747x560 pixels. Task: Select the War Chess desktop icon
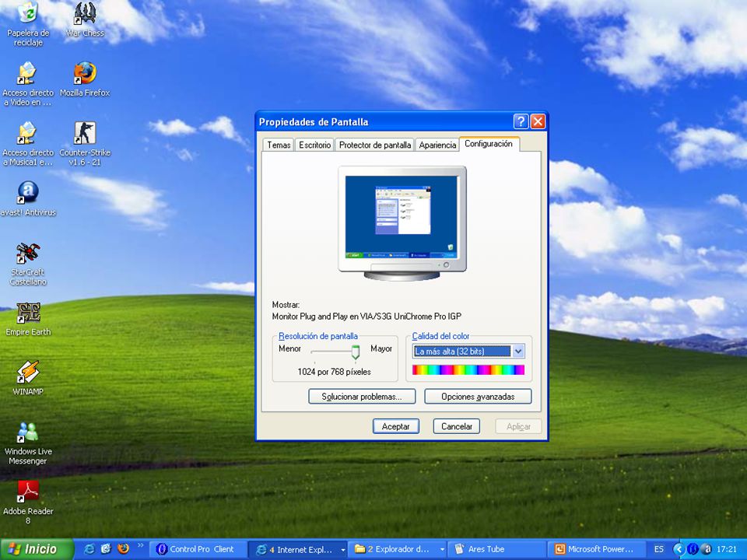pos(85,20)
